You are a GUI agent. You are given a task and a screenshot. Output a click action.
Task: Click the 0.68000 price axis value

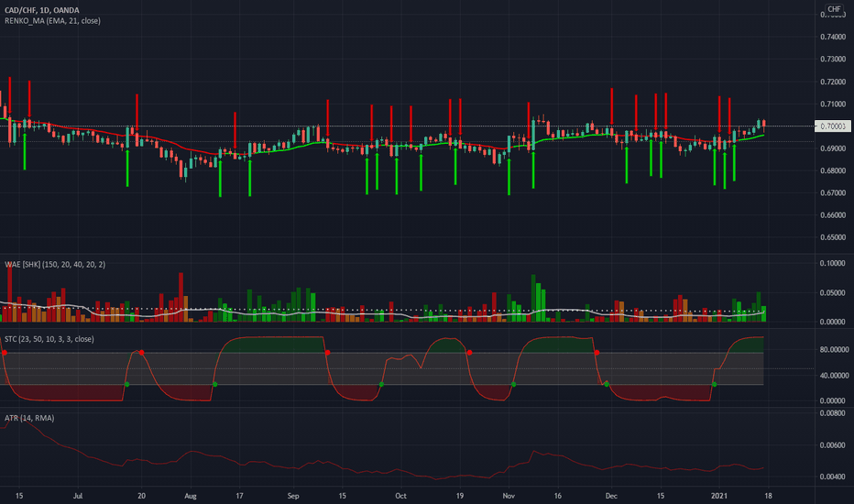point(833,170)
